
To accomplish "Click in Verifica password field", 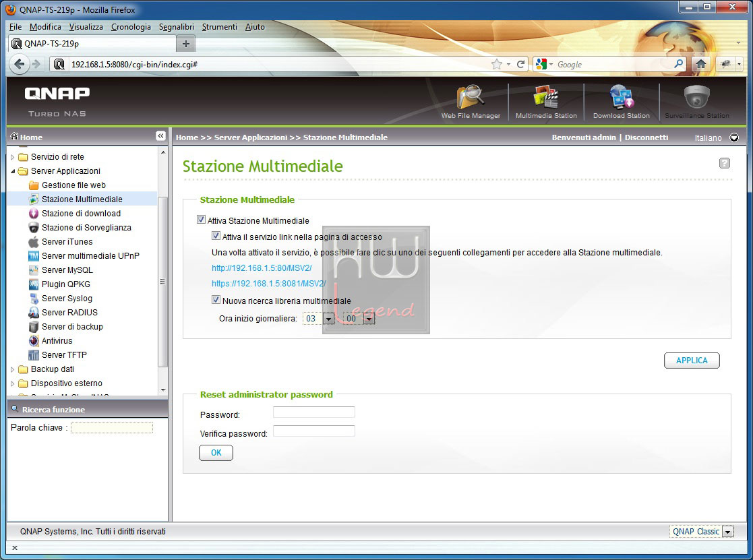I will (314, 431).
